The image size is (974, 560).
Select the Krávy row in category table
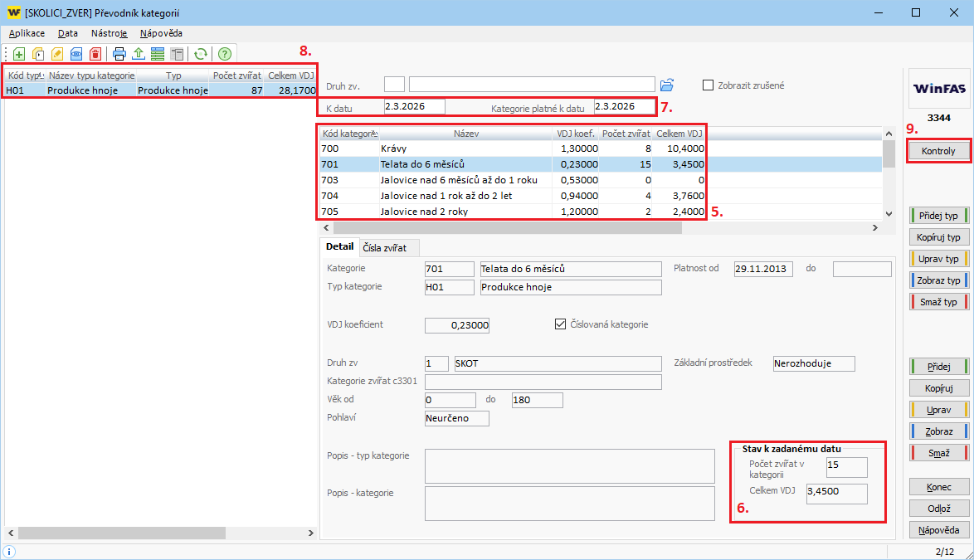(x=465, y=149)
